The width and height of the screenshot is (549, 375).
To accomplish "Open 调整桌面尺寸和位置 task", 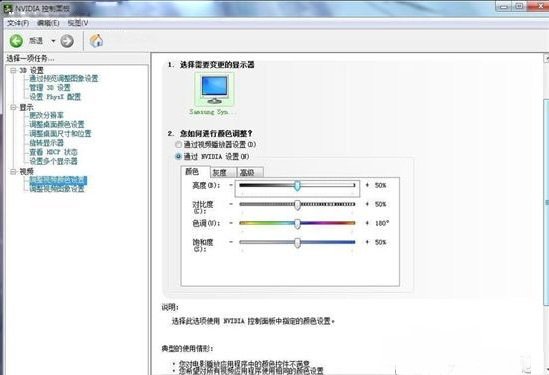I will coord(60,133).
